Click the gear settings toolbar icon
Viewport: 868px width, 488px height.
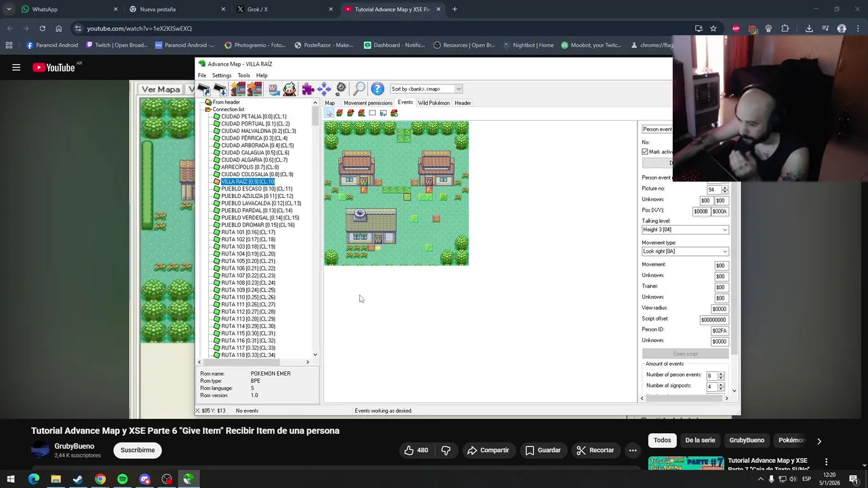pyautogui.click(x=341, y=89)
